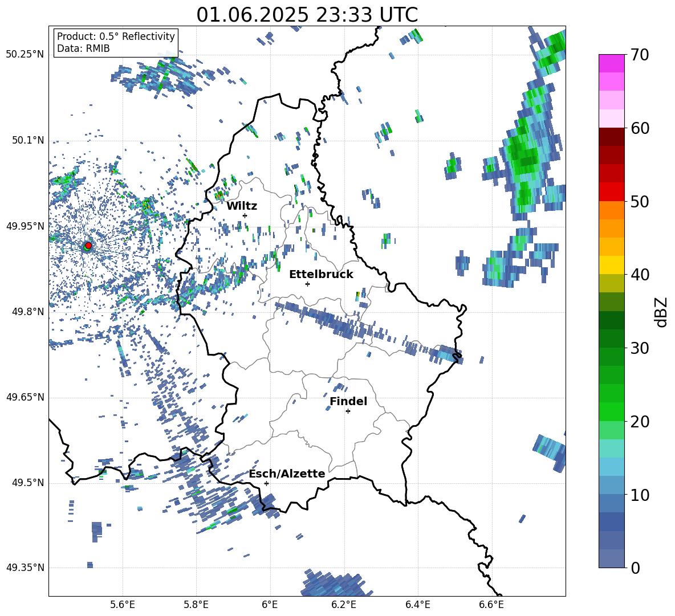Image resolution: width=675 pixels, height=616 pixels.
Task: Click the Product: 0.5° Reflectivity text
Action: (x=116, y=36)
